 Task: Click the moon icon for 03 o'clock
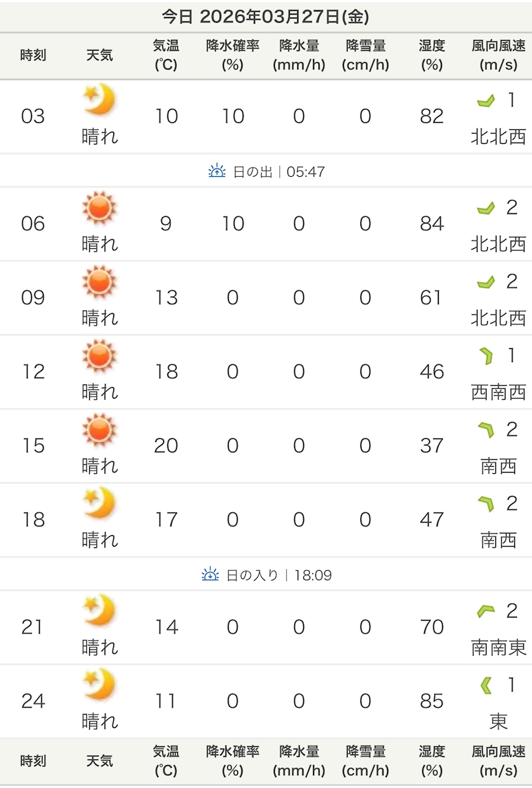[99, 100]
